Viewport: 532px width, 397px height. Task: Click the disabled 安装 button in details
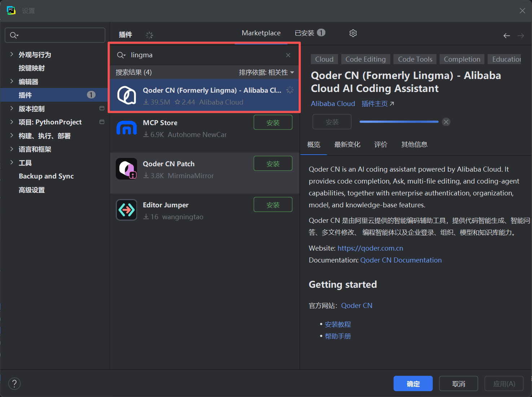[332, 122]
